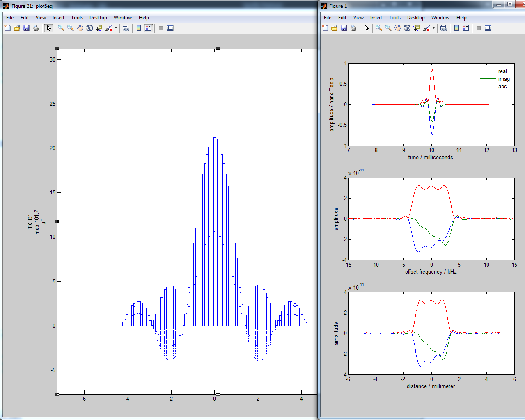Click Link Plot icon in Figure 1
This screenshot has height=420, width=525.
[444, 28]
